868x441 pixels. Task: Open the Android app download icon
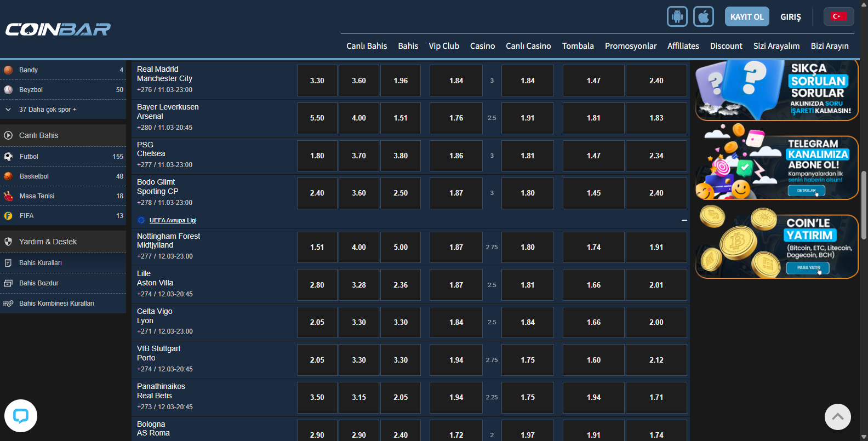tap(677, 16)
